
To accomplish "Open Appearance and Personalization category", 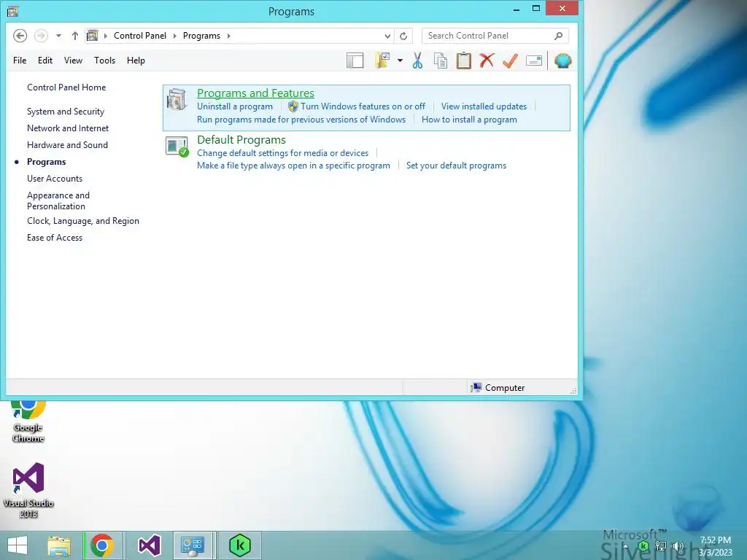I will click(58, 201).
